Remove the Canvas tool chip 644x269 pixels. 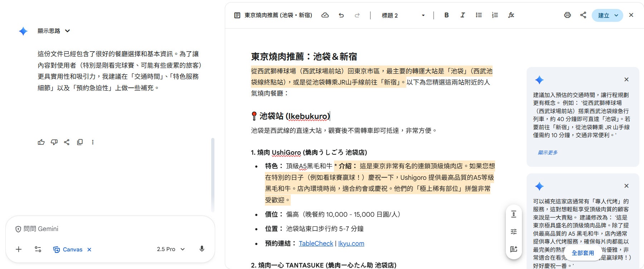pyautogui.click(x=89, y=250)
